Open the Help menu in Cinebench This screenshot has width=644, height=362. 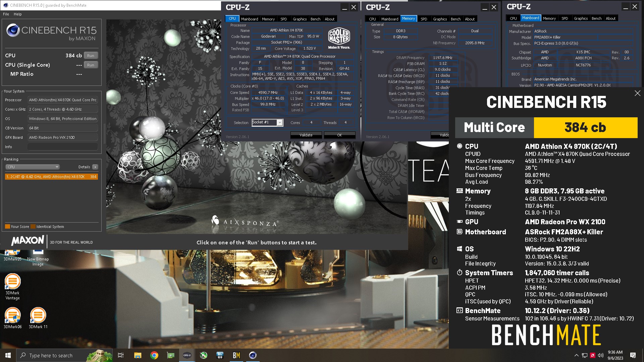[17, 14]
